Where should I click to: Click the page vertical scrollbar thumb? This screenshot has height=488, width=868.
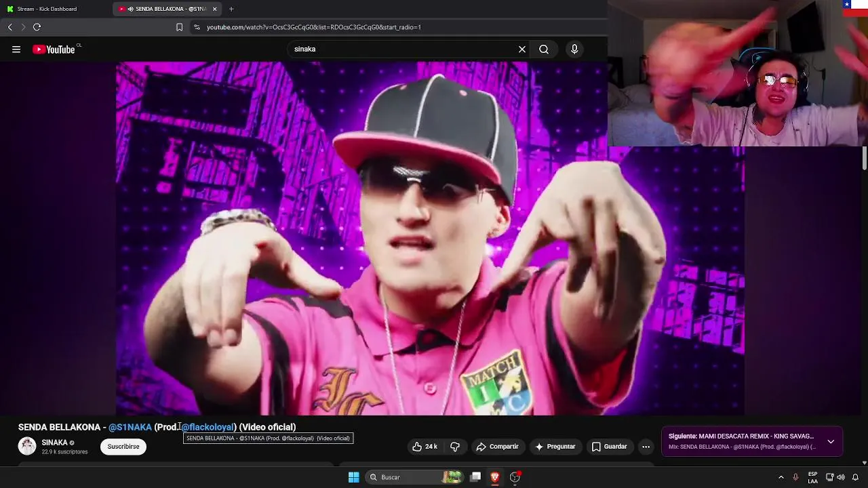865,158
